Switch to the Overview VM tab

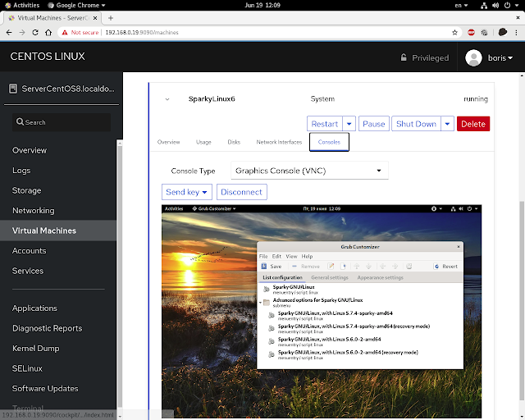point(168,142)
